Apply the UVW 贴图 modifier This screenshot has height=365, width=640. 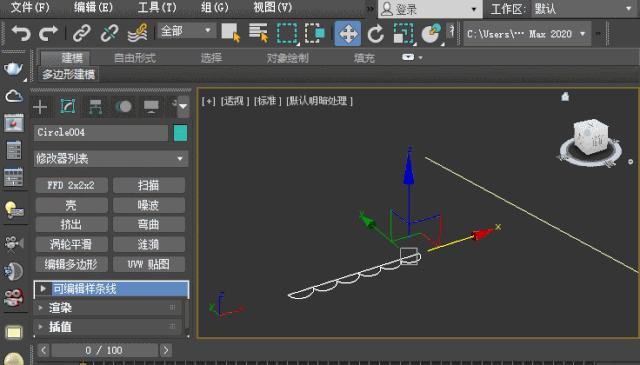[149, 264]
